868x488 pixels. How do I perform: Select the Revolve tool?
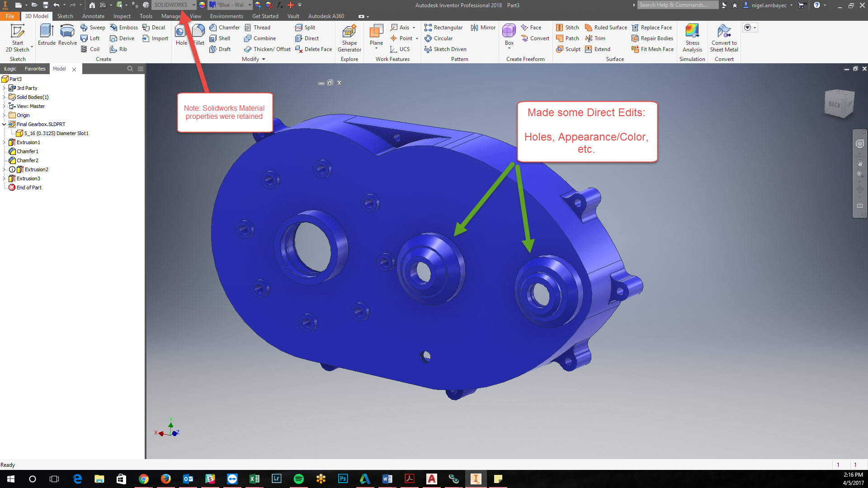click(67, 34)
